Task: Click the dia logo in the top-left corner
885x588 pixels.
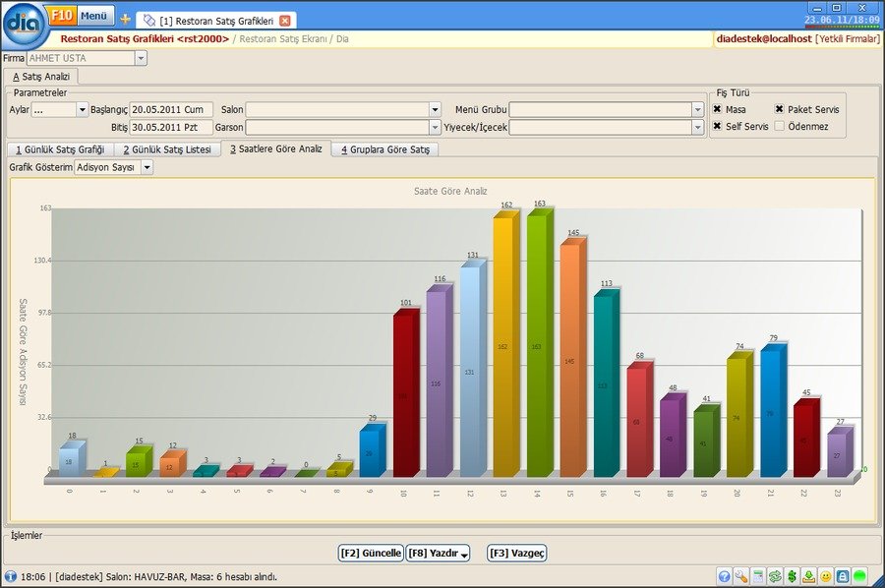Action: [25, 25]
